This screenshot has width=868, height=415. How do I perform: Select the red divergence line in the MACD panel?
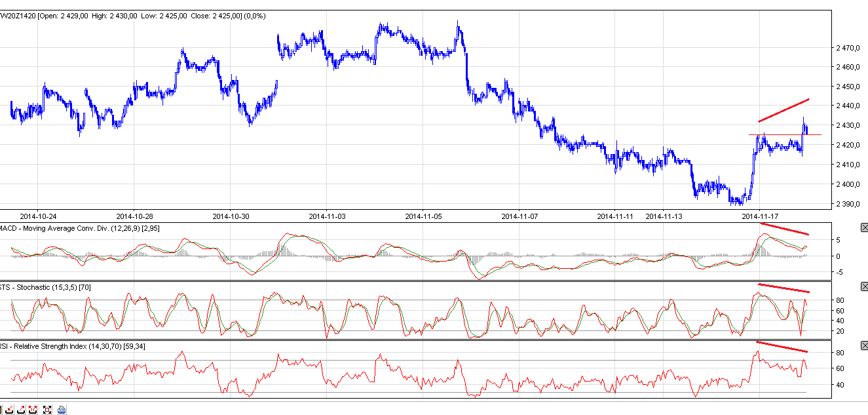tap(784, 229)
